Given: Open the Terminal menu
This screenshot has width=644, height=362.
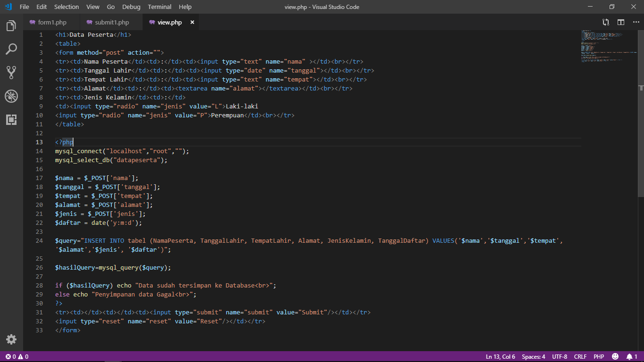Looking at the screenshot, I should [159, 7].
